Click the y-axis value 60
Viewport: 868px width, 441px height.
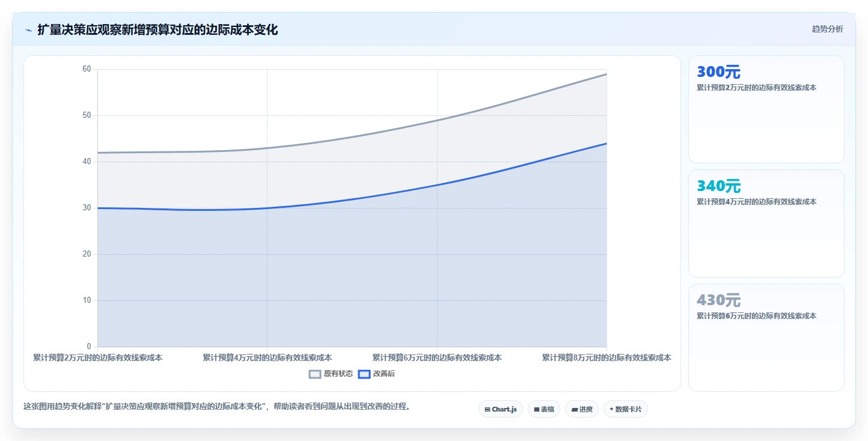pos(87,69)
